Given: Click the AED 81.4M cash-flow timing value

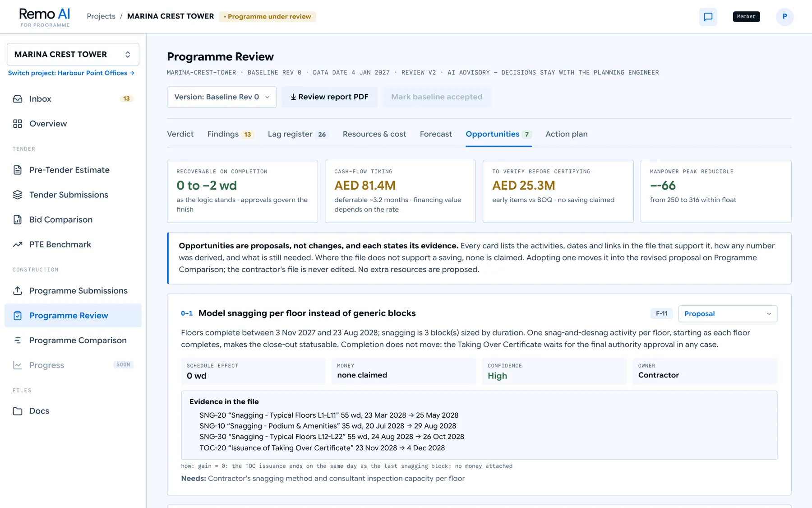Looking at the screenshot, I should click(364, 186).
